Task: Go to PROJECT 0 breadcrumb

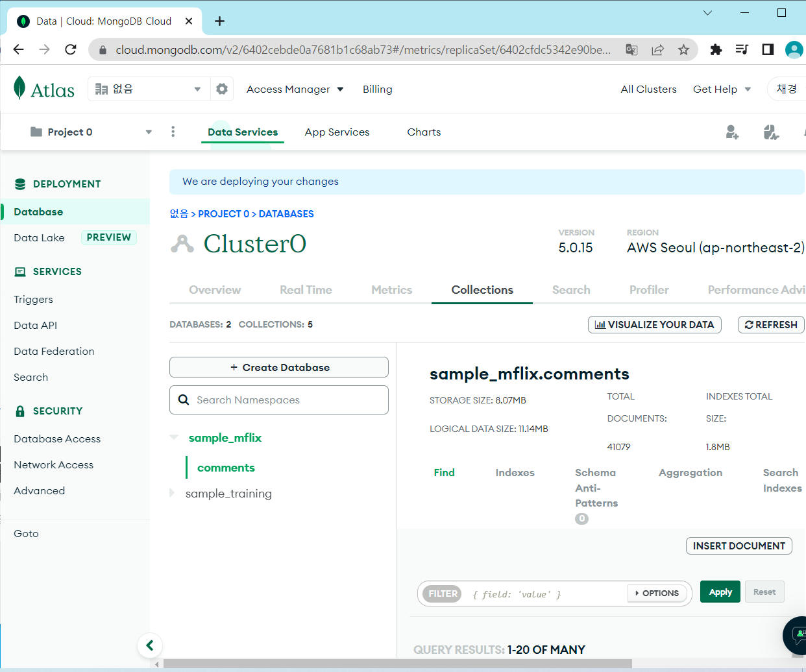Action: point(224,214)
